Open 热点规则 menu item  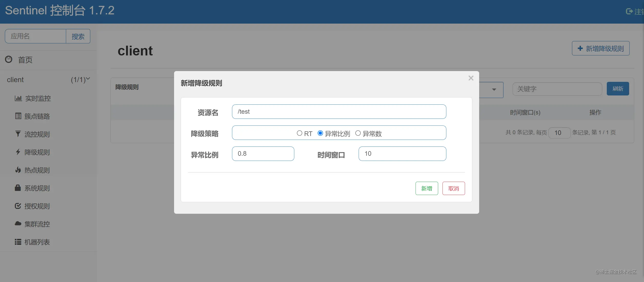pos(37,170)
